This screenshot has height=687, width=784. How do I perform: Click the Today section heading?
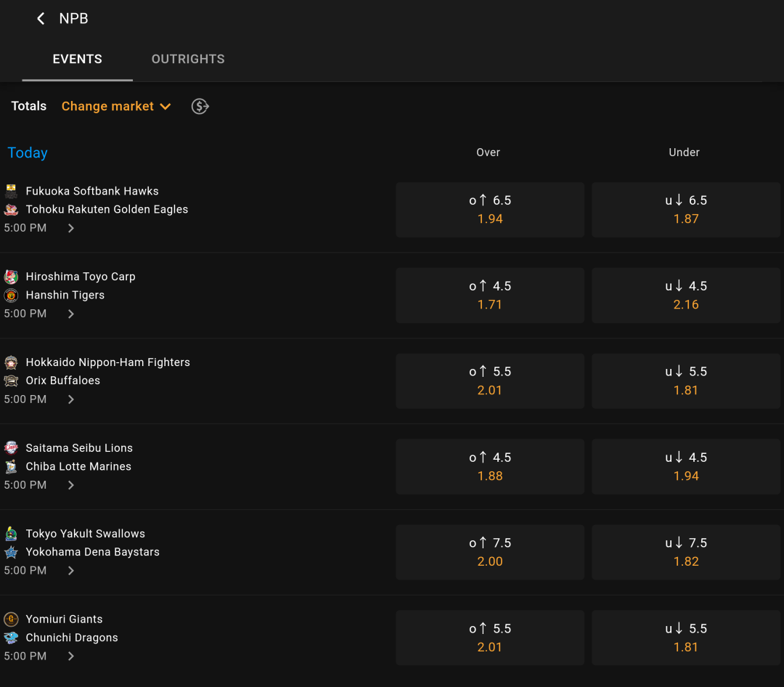click(28, 153)
